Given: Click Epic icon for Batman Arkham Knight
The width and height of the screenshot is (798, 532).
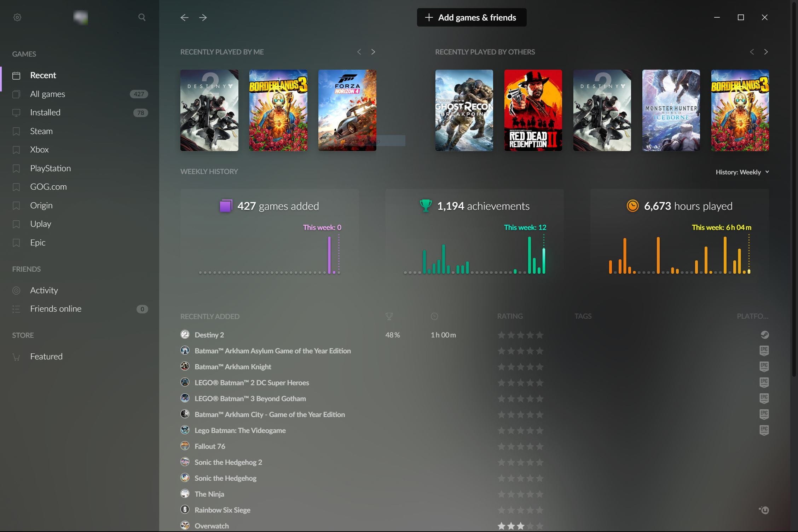Looking at the screenshot, I should coord(764,366).
